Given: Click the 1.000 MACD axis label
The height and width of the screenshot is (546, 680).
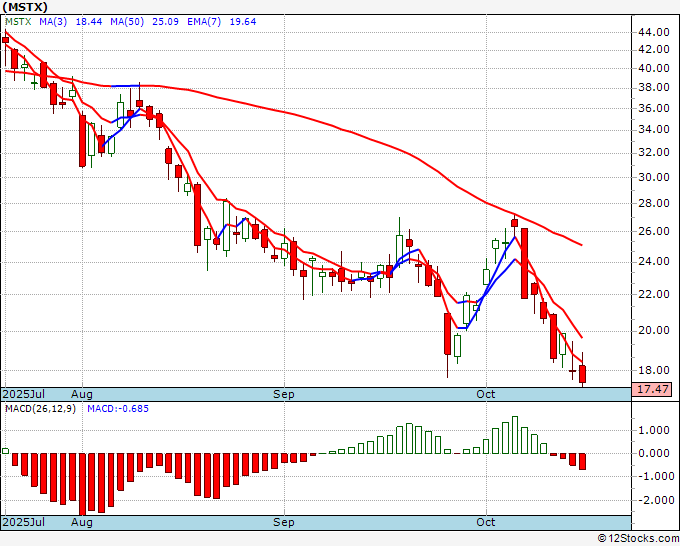Looking at the screenshot, I should point(654,431).
